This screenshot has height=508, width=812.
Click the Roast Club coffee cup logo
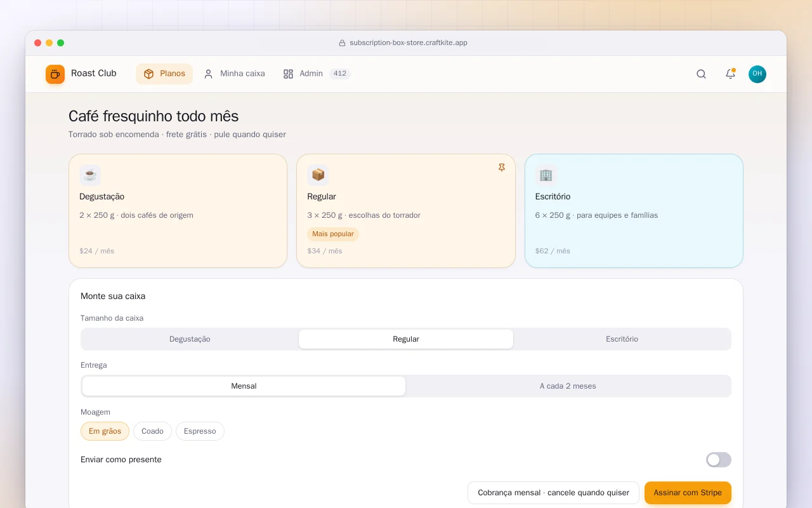(x=55, y=74)
